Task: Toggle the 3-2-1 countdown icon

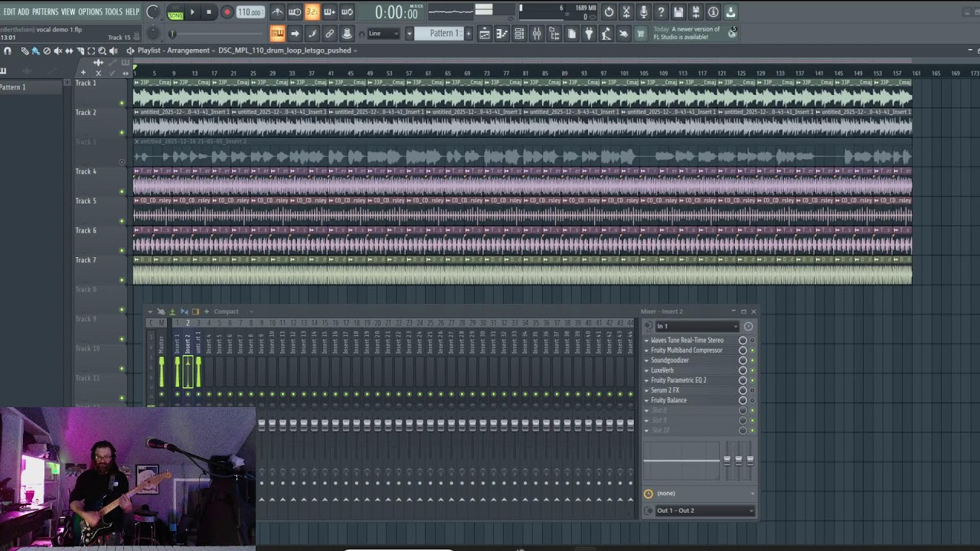Action: [x=312, y=11]
